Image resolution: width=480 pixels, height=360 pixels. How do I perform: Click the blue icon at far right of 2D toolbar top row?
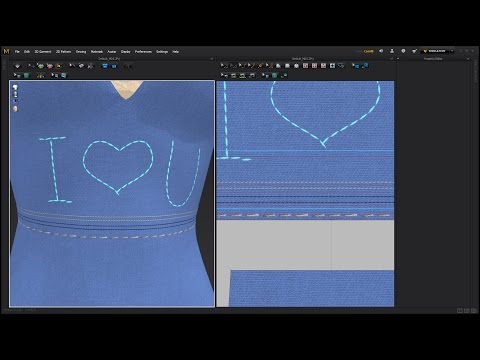(x=365, y=66)
